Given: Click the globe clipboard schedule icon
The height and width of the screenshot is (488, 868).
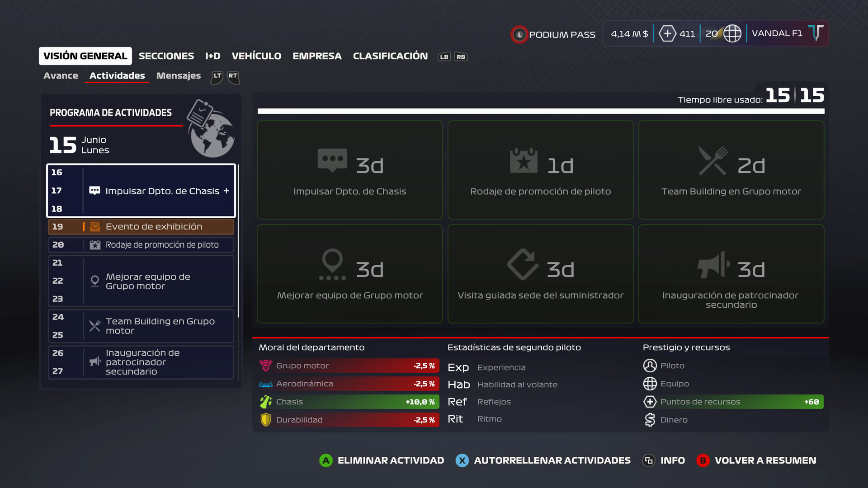Looking at the screenshot, I should (x=210, y=129).
